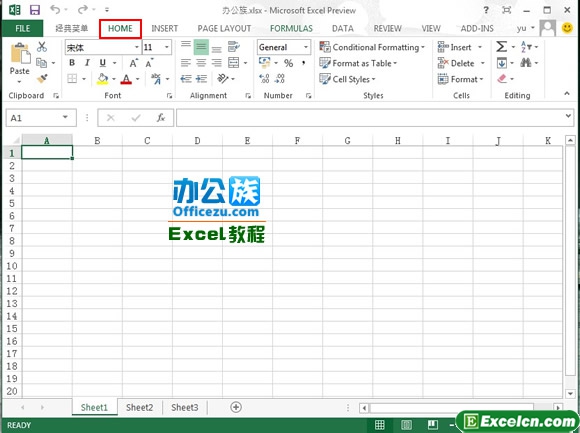Expand Cell Styles menu
Screen dimensions: 580x433
pos(347,79)
